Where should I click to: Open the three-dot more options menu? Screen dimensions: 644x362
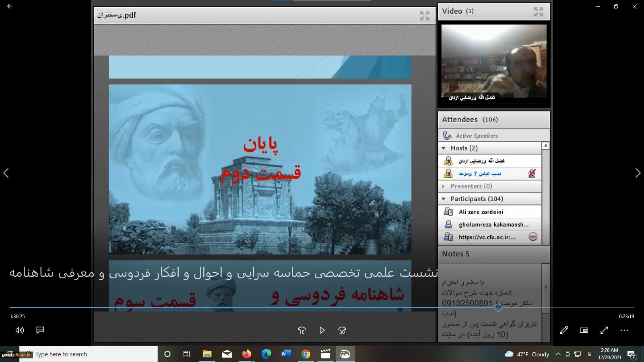pos(624,330)
